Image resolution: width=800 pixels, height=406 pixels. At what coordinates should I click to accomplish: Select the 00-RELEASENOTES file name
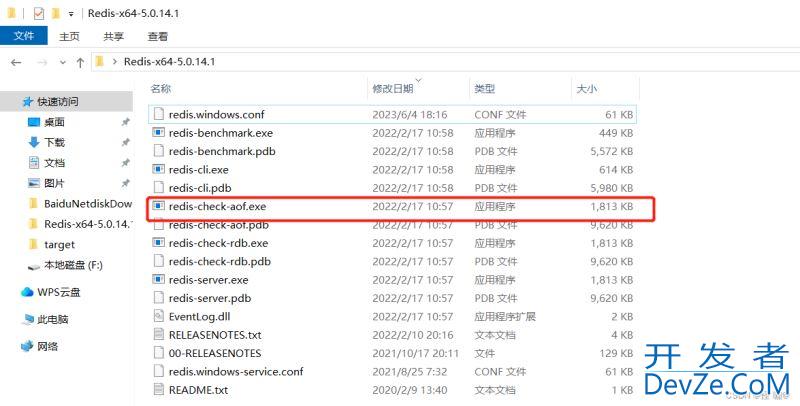(x=215, y=353)
